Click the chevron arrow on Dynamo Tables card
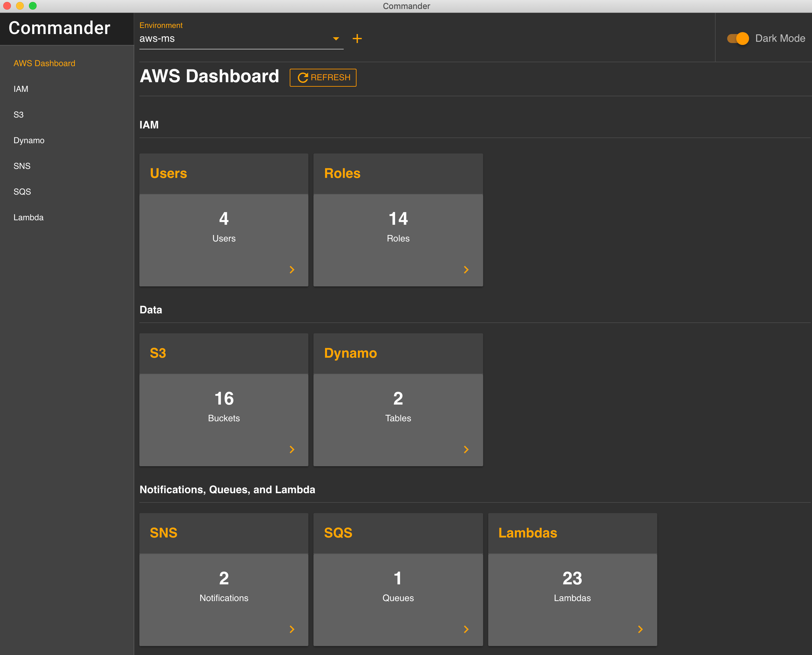The height and width of the screenshot is (655, 812). [466, 450]
